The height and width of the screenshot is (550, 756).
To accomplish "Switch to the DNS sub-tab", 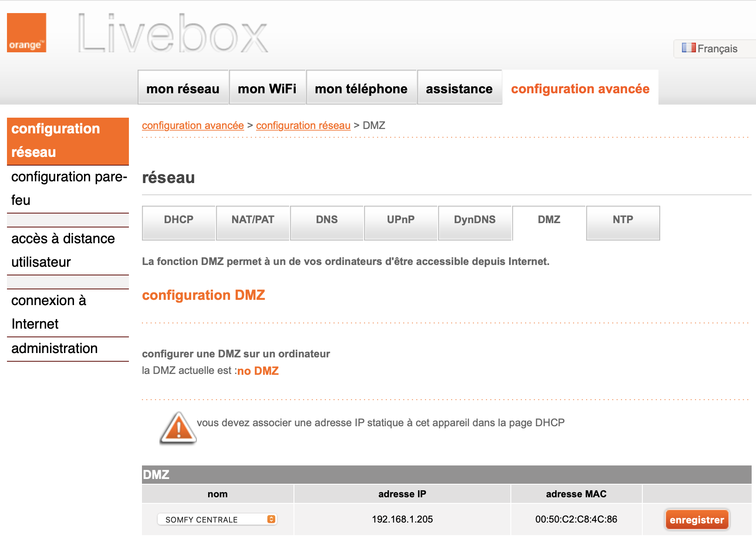I will 327,223.
